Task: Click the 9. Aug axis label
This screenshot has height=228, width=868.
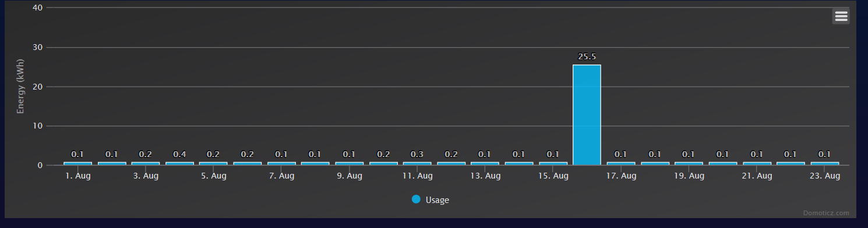Action: click(349, 176)
